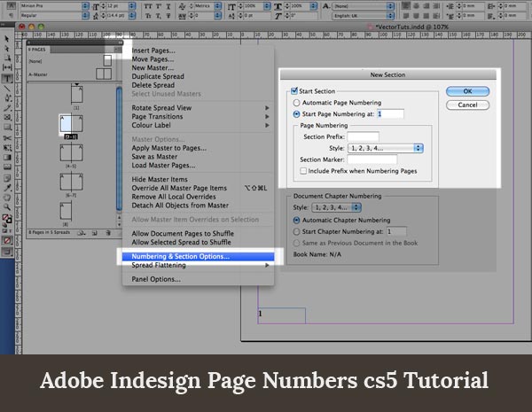
Task: Toggle the Start Section checkbox
Action: (294, 90)
